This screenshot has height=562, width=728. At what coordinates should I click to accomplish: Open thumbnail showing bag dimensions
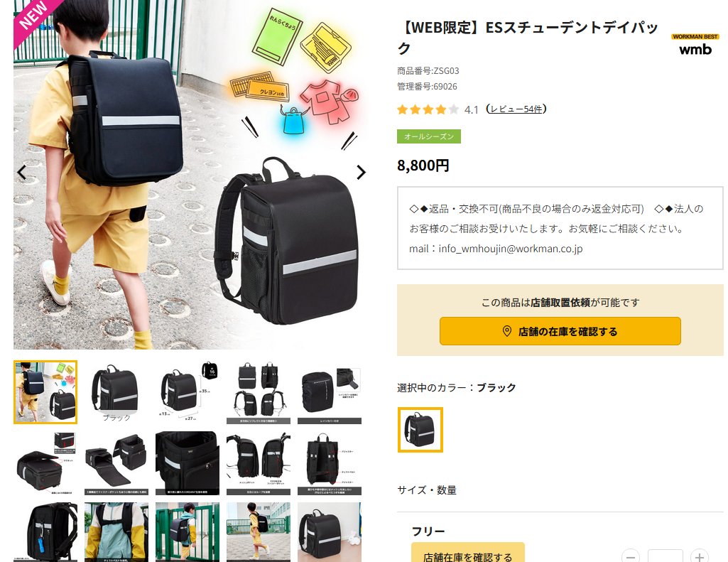tap(188, 392)
